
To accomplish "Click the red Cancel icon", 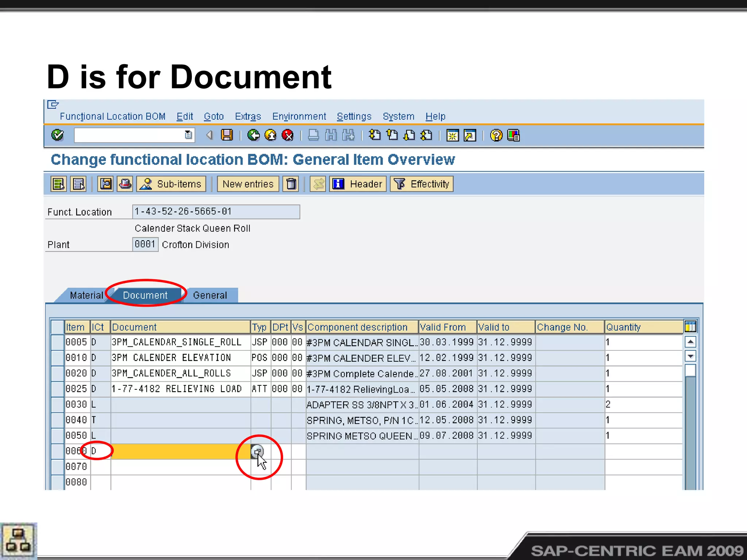I will coord(287,135).
